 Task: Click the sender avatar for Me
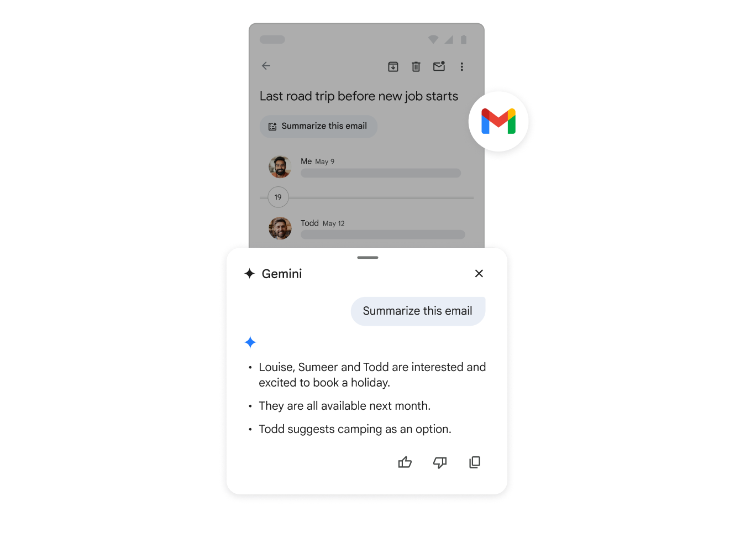click(280, 167)
